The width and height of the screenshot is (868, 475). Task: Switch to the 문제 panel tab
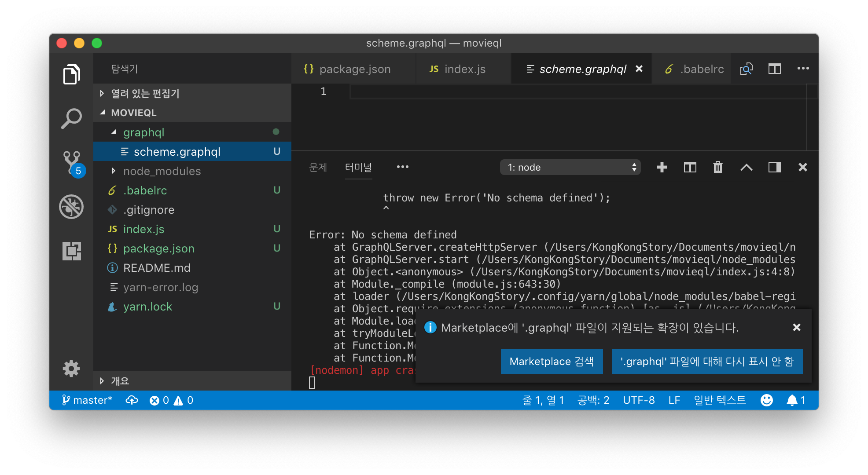click(318, 167)
